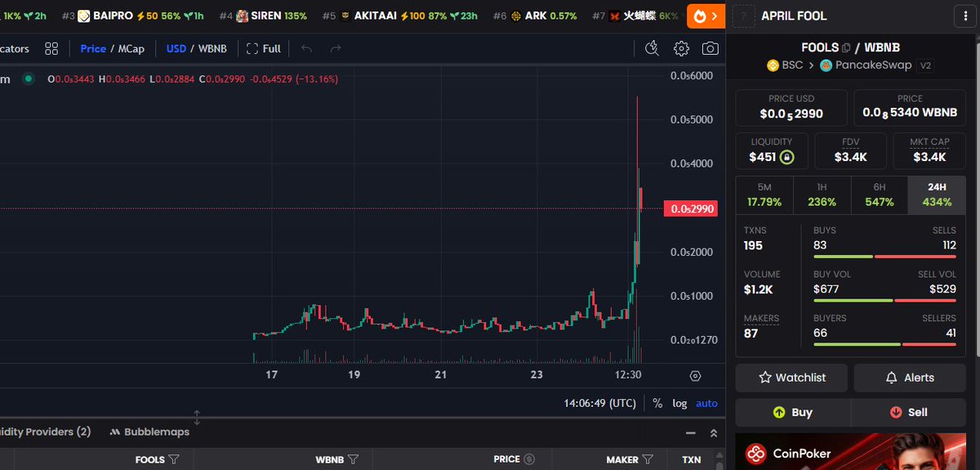Copy the FOOLS token address icon
The image size is (980, 470).
click(x=846, y=47)
